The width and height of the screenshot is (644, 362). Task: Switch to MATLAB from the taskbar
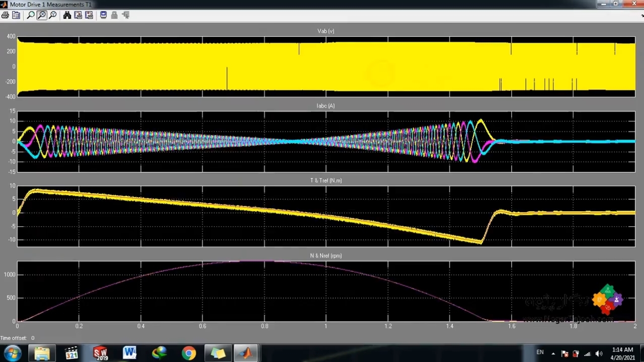(247, 353)
